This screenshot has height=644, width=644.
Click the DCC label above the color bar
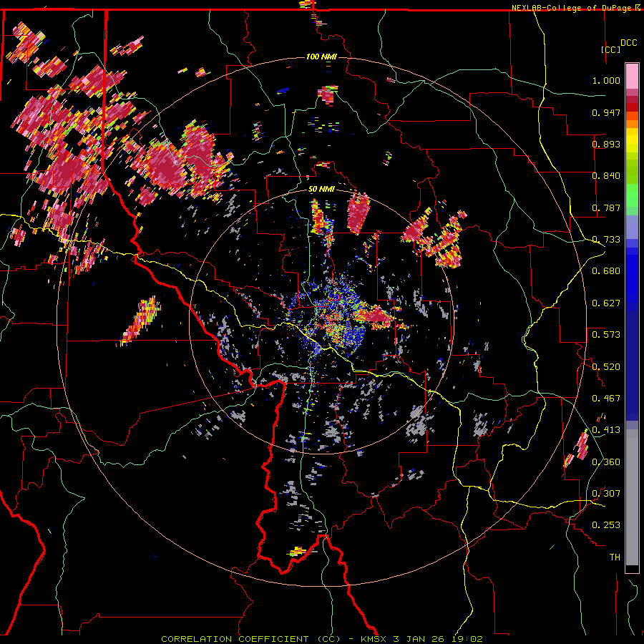click(x=628, y=43)
